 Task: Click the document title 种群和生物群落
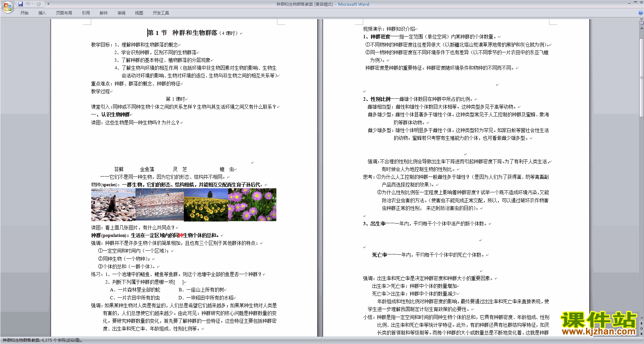(195, 33)
